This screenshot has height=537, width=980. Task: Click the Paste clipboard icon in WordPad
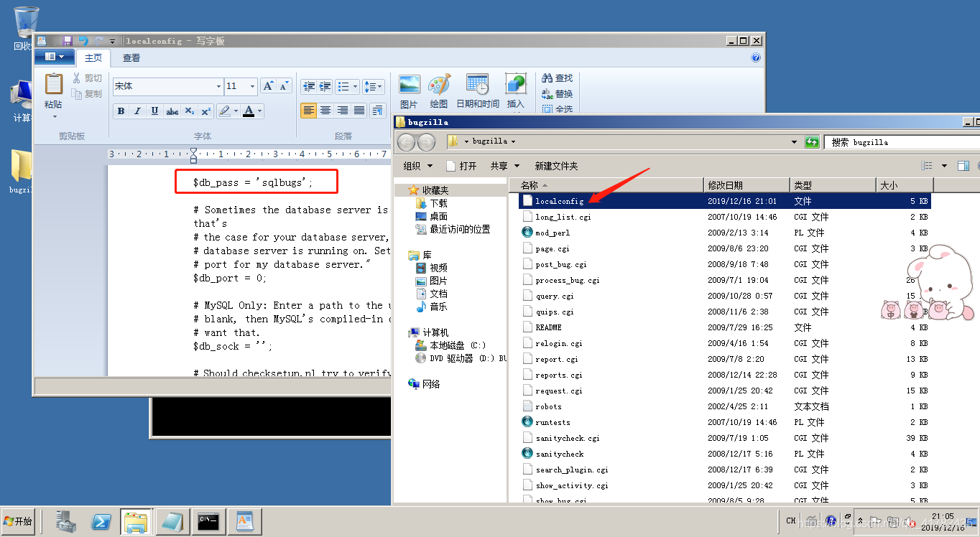(54, 84)
